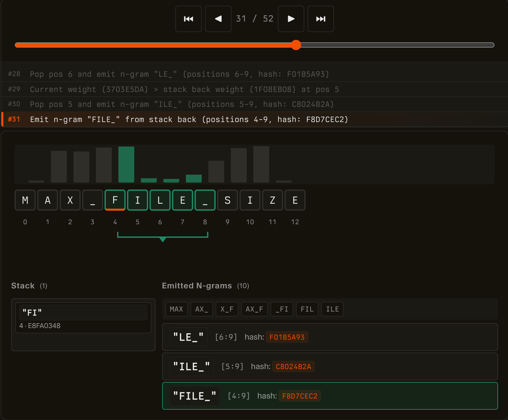Click the step progress slider handle
The width and height of the screenshot is (508, 420).
296,45
